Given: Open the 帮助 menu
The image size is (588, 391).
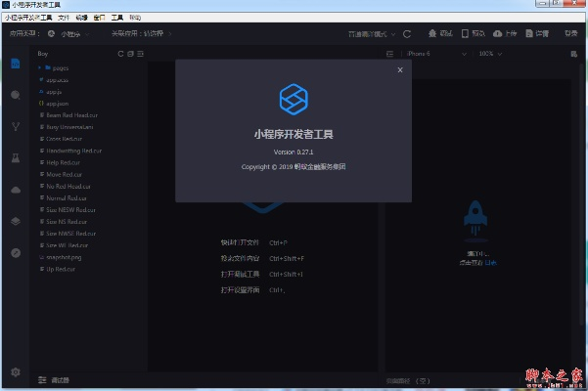Looking at the screenshot, I should coord(135,18).
